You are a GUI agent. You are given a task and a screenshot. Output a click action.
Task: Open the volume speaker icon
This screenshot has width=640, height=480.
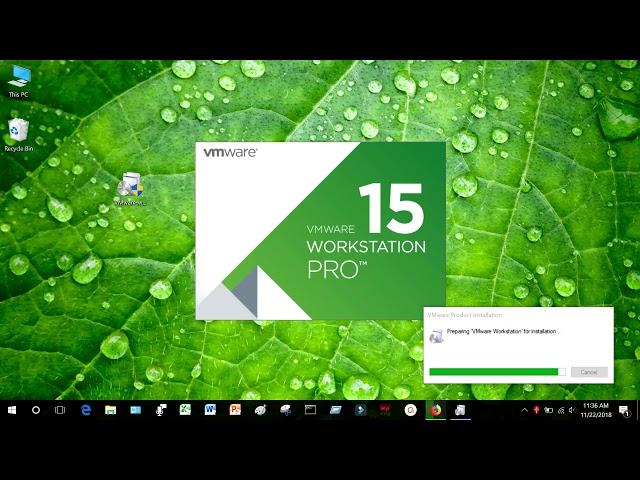tap(572, 410)
